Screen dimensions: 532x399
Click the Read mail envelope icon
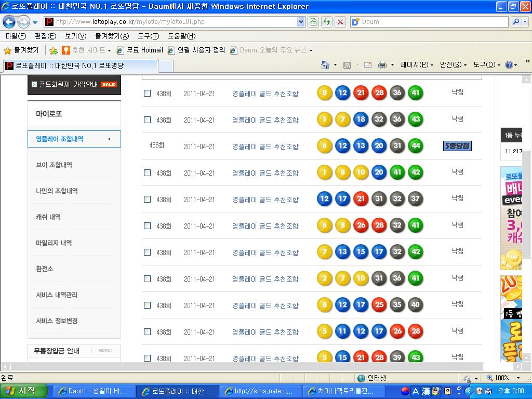click(x=368, y=65)
